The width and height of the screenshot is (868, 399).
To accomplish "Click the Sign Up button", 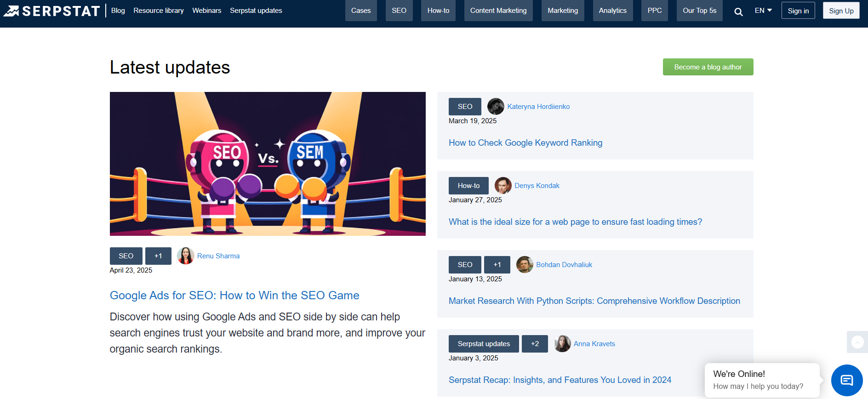I will click(841, 11).
